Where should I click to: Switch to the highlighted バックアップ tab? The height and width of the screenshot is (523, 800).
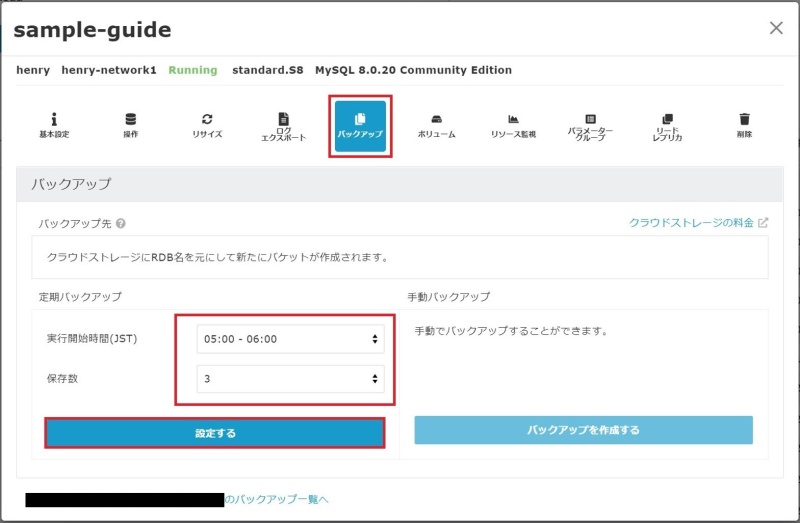pyautogui.click(x=360, y=126)
